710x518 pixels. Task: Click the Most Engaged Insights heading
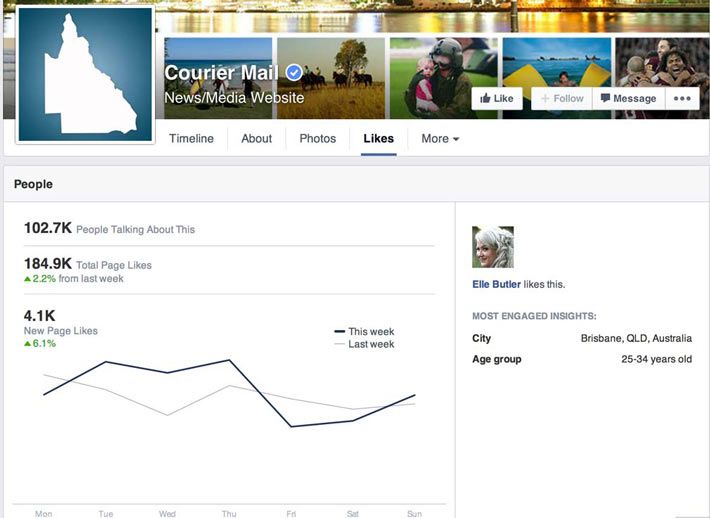(x=534, y=316)
